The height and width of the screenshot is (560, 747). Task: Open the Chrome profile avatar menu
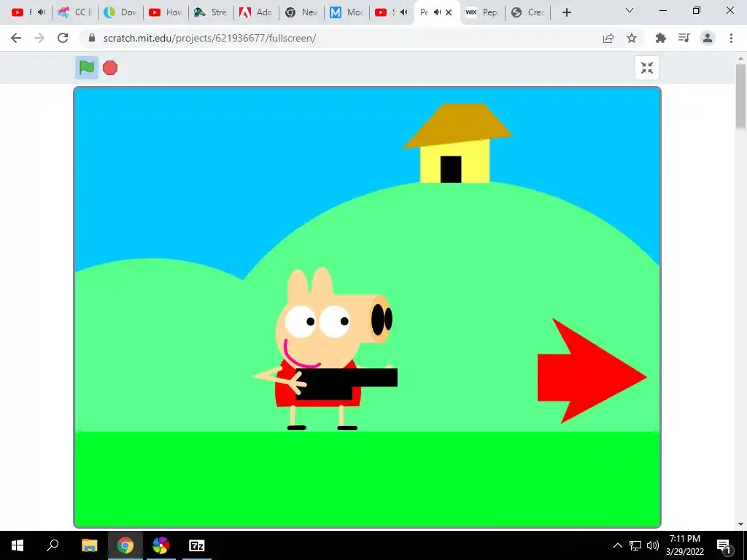click(x=708, y=38)
